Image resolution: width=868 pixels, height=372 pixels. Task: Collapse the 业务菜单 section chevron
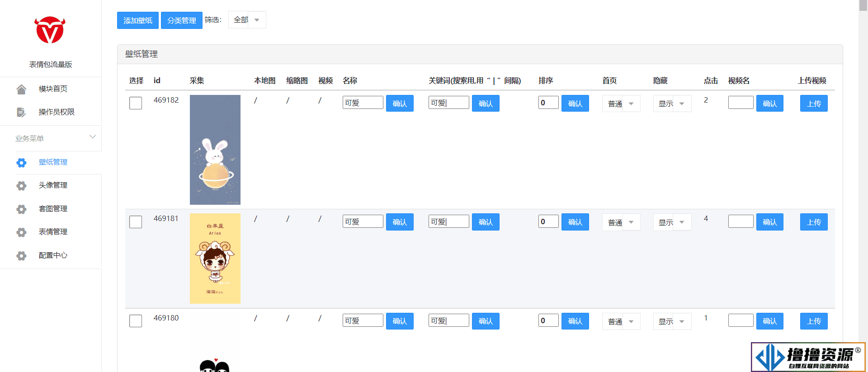click(93, 137)
